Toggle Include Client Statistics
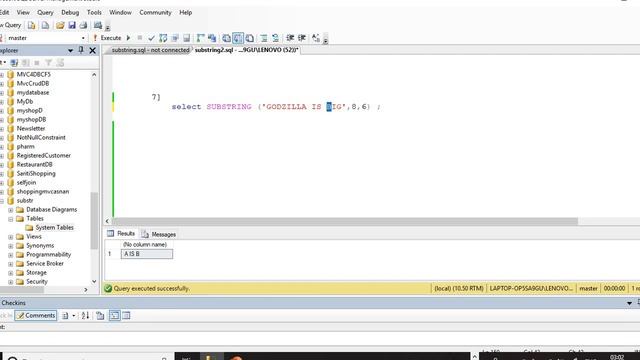 [x=212, y=38]
